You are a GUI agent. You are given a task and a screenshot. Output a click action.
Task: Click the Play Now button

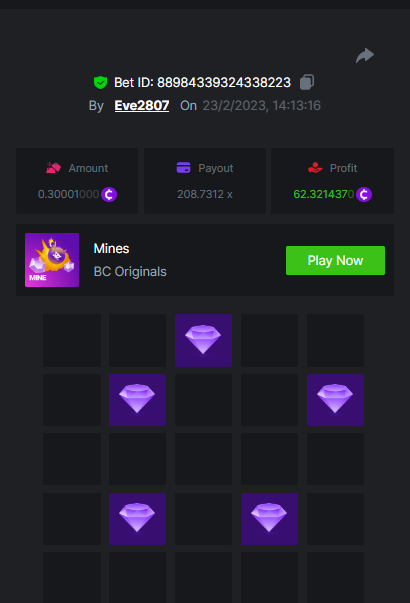tap(335, 260)
